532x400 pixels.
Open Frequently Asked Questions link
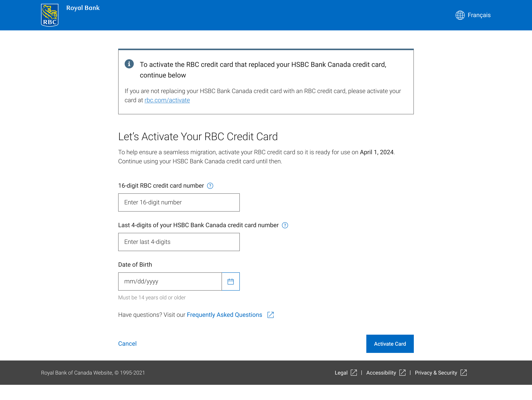coord(224,315)
